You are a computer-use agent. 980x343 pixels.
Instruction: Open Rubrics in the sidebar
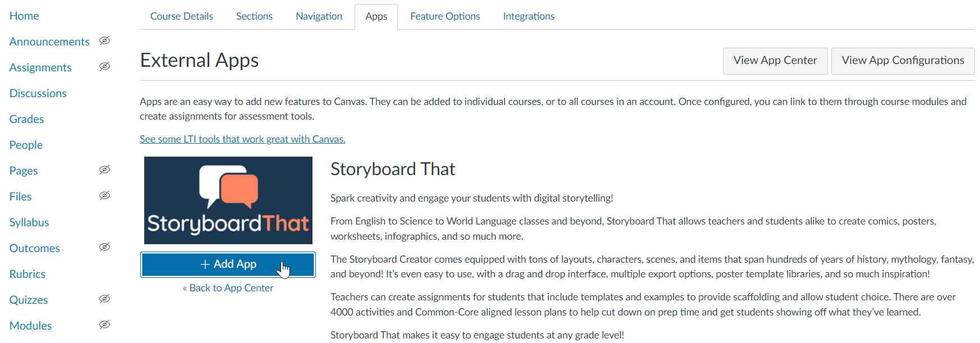(27, 274)
